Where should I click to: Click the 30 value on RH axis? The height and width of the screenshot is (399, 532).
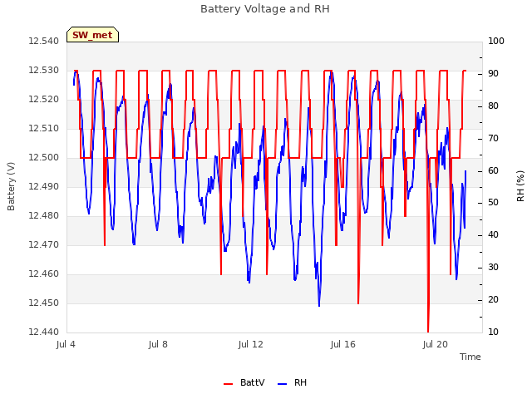tap(493, 268)
